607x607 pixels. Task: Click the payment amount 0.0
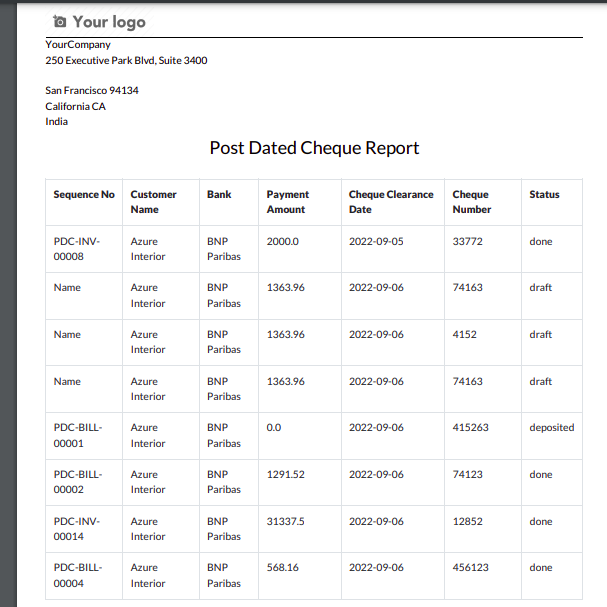point(274,428)
